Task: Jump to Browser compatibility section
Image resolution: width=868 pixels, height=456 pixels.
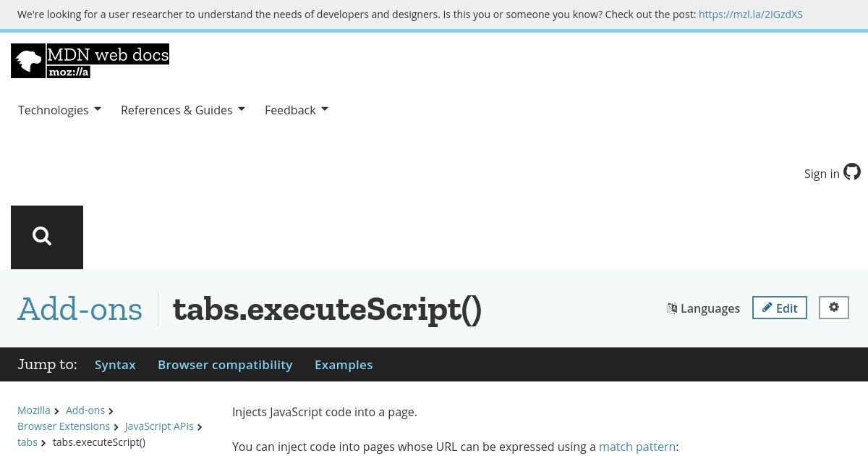Action: pyautogui.click(x=225, y=365)
